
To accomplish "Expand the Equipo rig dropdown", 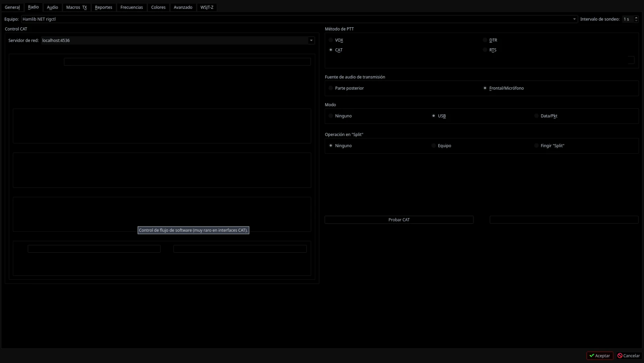I will [x=299, y=19].
